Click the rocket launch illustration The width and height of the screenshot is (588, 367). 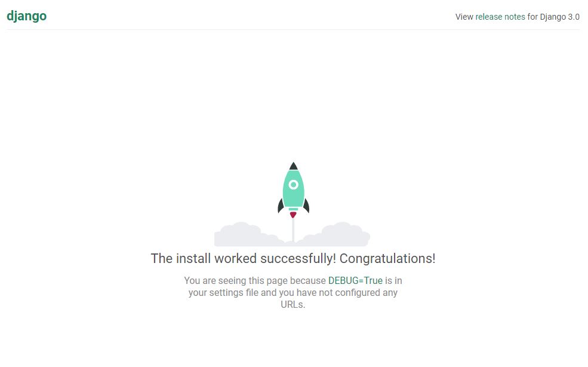click(292, 204)
